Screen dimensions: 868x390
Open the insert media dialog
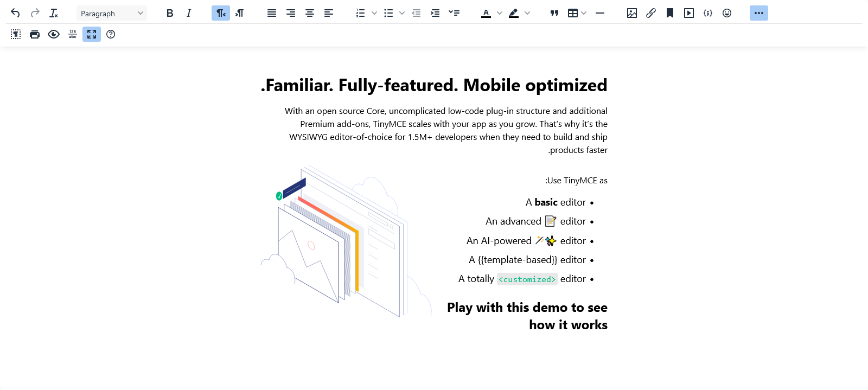coord(689,13)
